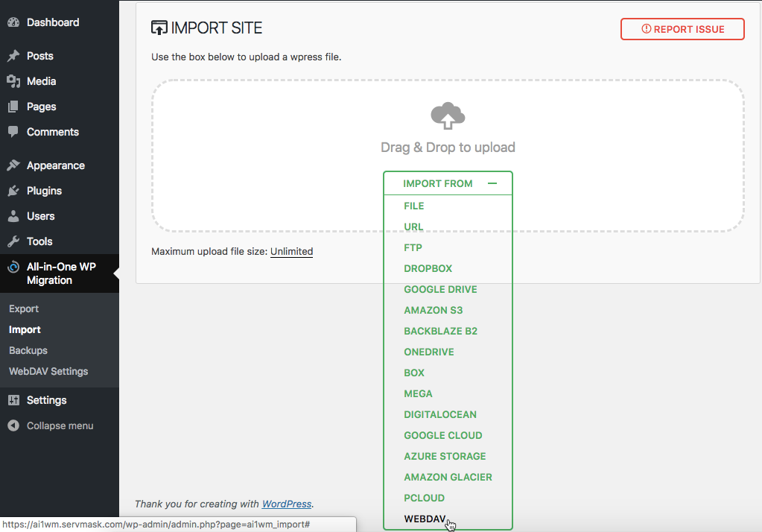Open the WordPress link in footer
The width and height of the screenshot is (762, 532).
pyautogui.click(x=286, y=504)
